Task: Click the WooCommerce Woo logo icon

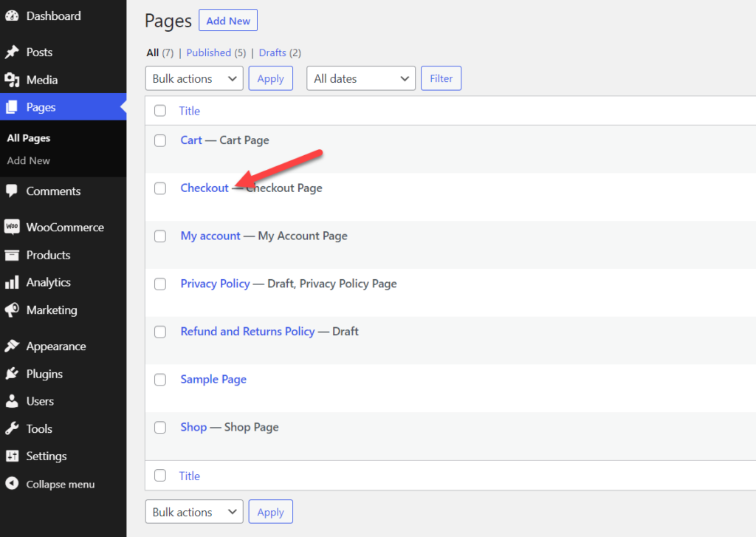Action: [12, 227]
